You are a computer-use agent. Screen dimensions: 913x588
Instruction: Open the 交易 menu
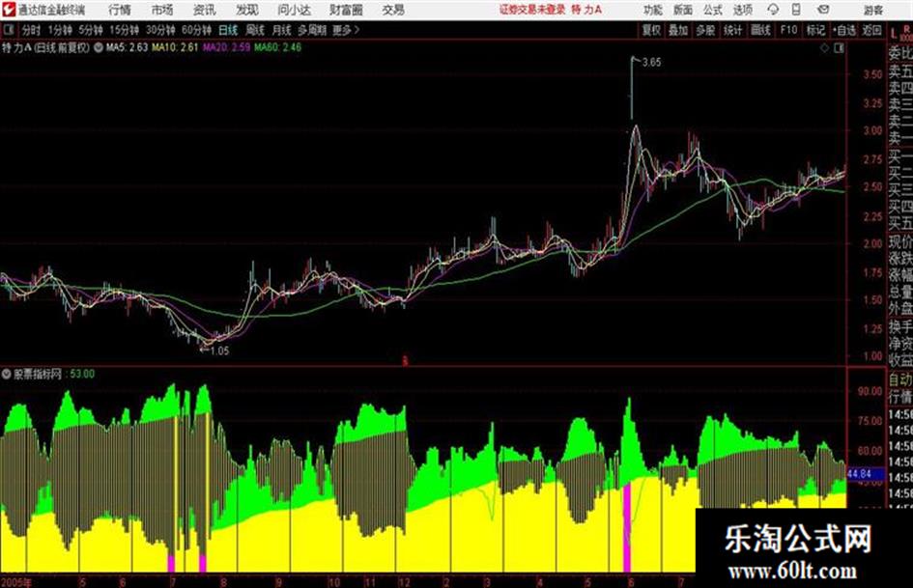[x=393, y=10]
